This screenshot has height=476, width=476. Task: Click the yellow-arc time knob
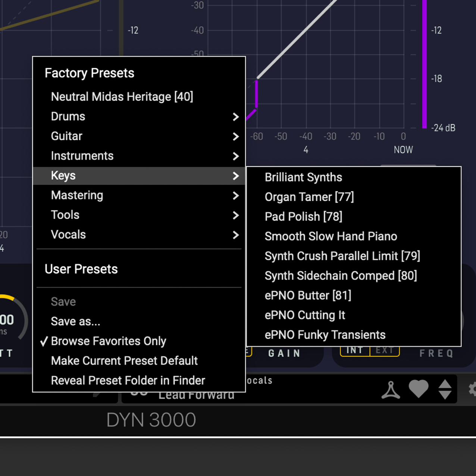(x=7, y=319)
